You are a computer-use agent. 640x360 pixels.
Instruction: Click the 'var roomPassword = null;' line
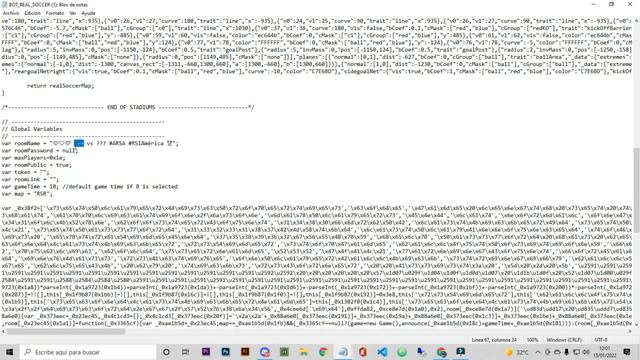(39, 151)
